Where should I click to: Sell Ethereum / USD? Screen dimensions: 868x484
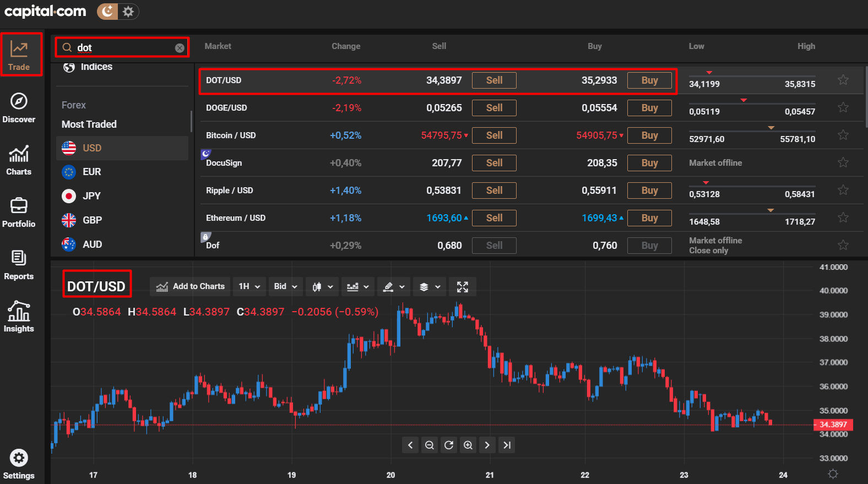pos(494,218)
